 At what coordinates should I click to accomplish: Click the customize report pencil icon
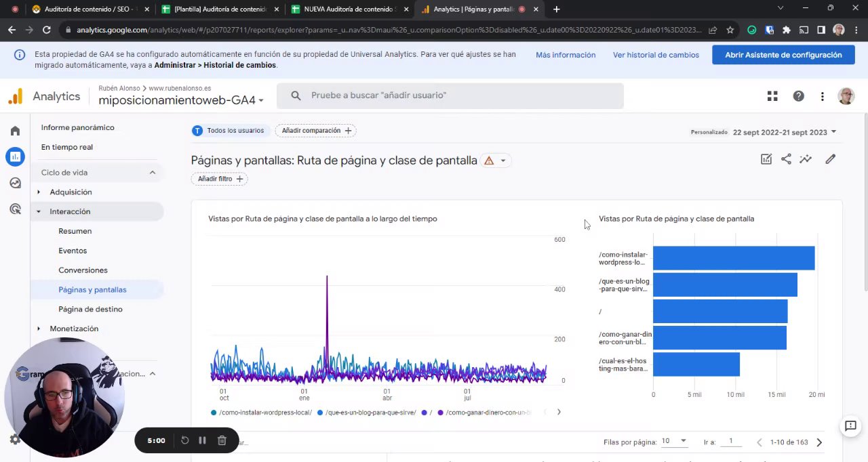830,159
